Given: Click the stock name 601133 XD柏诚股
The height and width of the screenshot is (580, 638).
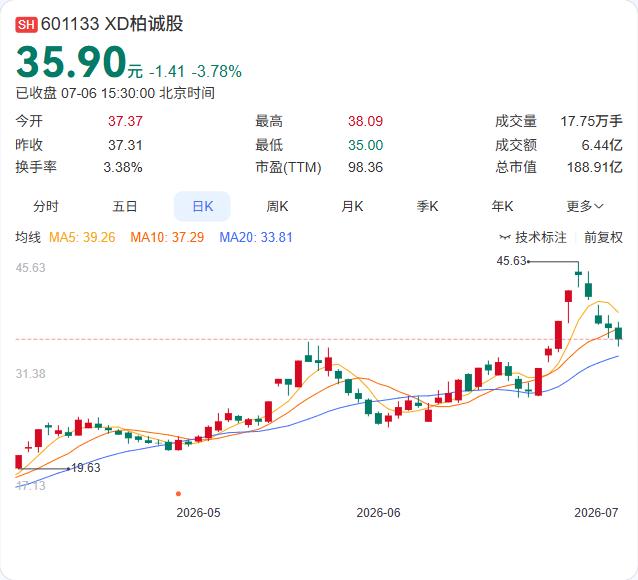Looking at the screenshot, I should tap(112, 24).
